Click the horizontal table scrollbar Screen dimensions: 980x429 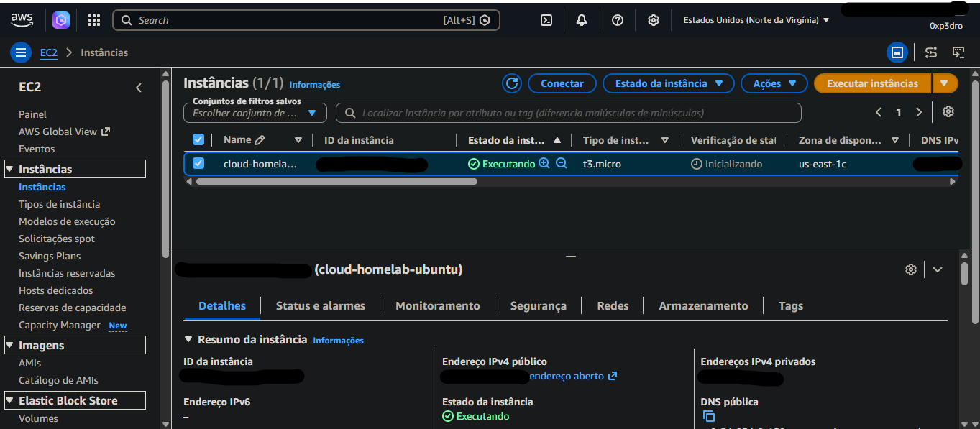(336, 182)
